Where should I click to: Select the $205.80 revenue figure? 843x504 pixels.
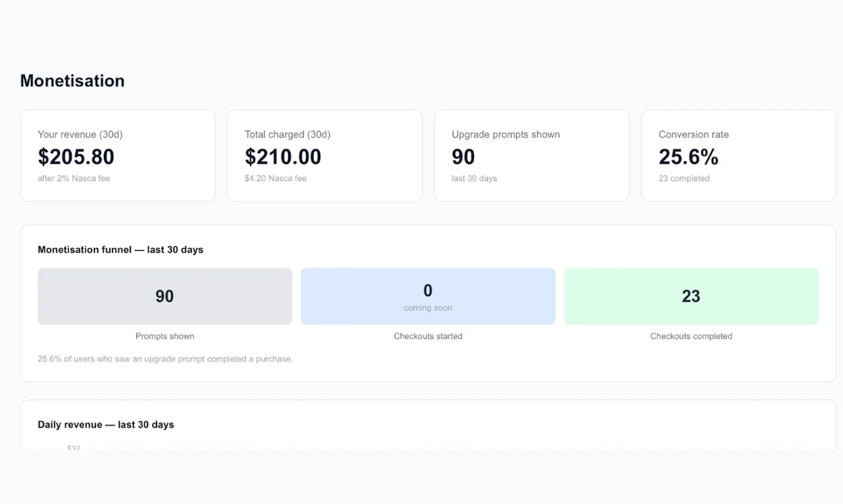[x=76, y=157]
